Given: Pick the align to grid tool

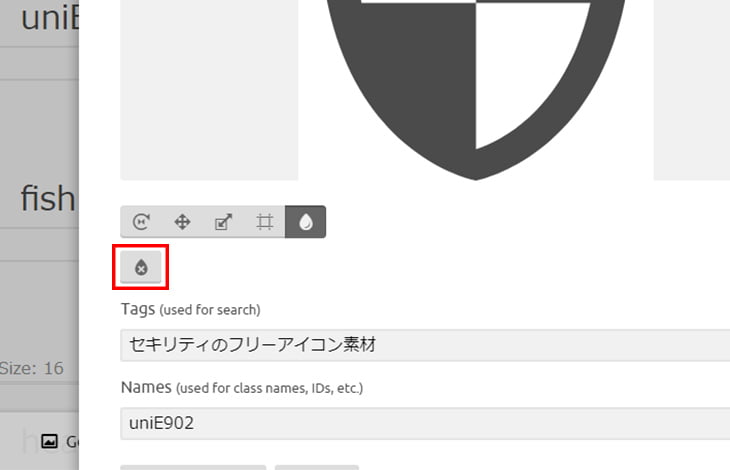Looking at the screenshot, I should pos(264,222).
